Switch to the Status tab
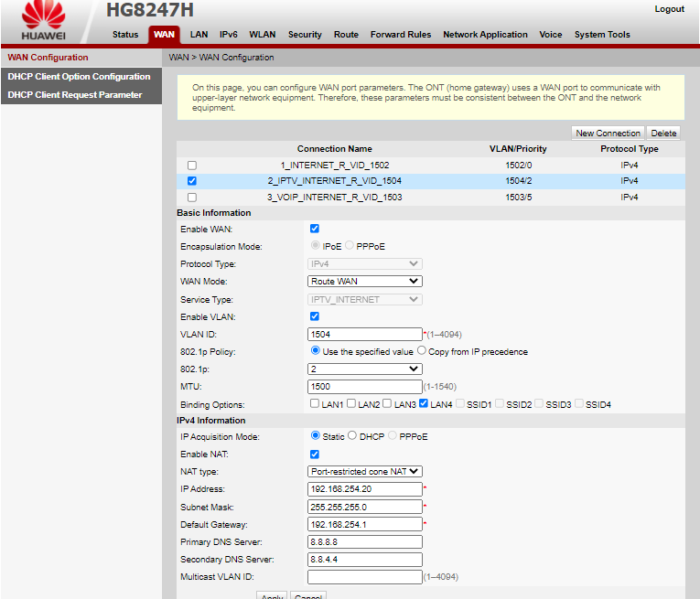The height and width of the screenshot is (599, 700). point(125,35)
